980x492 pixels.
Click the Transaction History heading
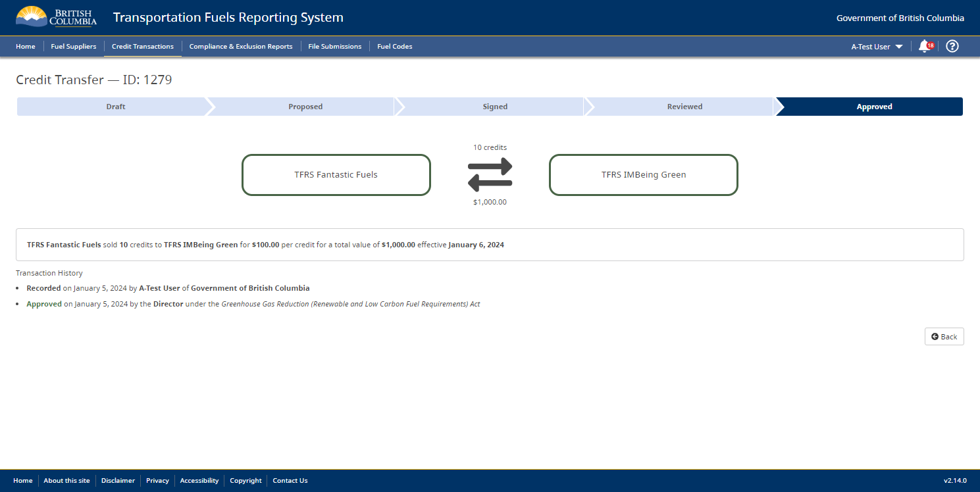[49, 273]
